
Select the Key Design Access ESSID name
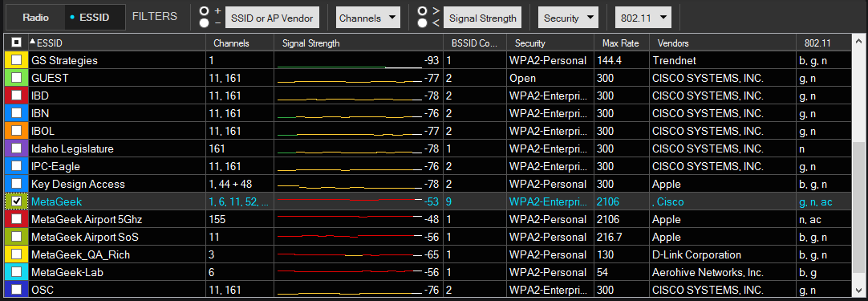[78, 184]
